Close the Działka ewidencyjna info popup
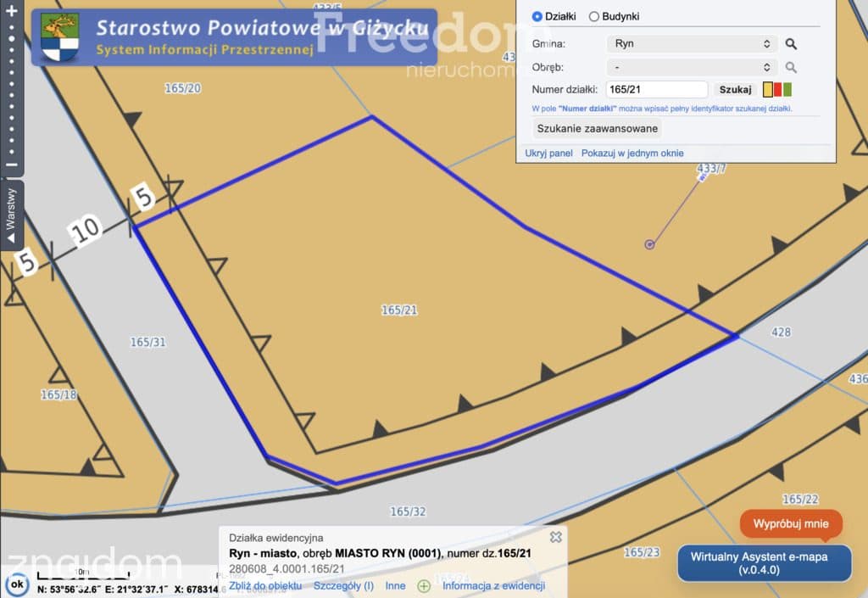The width and height of the screenshot is (868, 598). pos(556,537)
